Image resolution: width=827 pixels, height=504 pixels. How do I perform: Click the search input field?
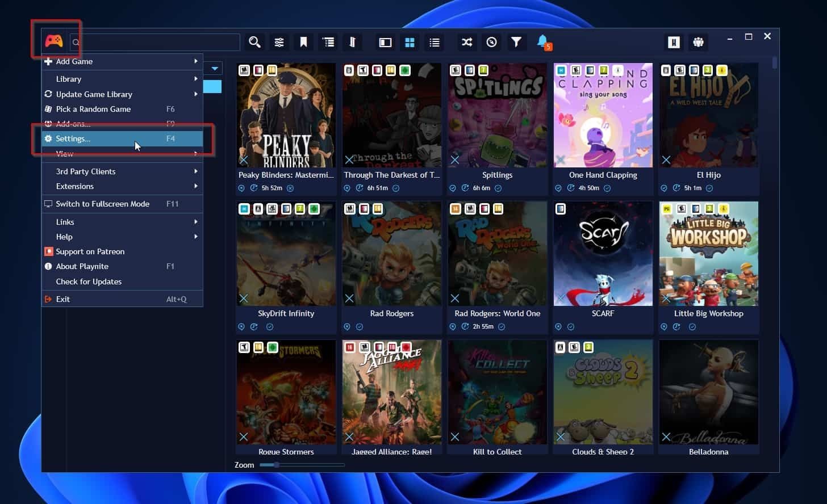click(154, 42)
